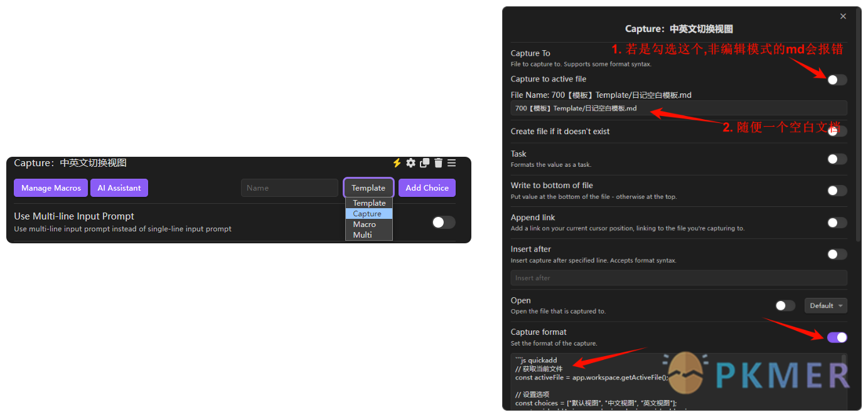Open the Template choice type dropdown
Viewport: 868px width, 417px height.
368,188
